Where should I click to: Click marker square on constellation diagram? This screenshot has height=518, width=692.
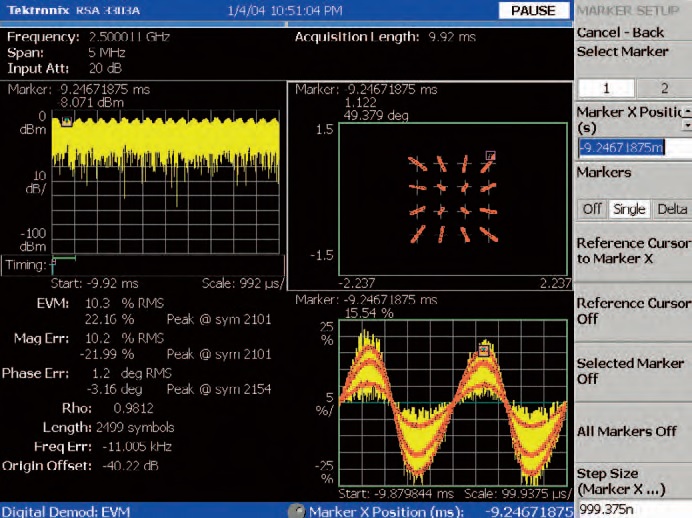(490, 155)
